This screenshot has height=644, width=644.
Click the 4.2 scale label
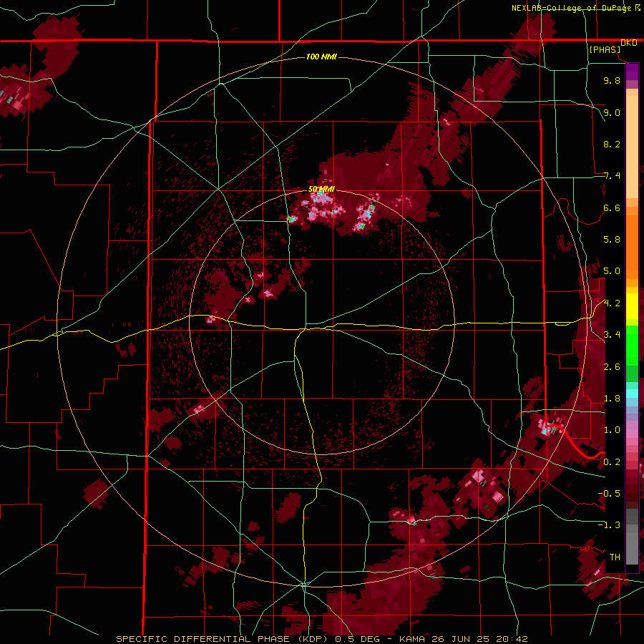(612, 303)
